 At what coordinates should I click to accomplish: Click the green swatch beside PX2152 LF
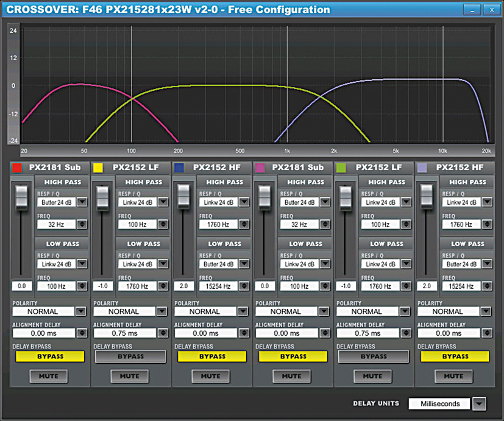pyautogui.click(x=341, y=168)
